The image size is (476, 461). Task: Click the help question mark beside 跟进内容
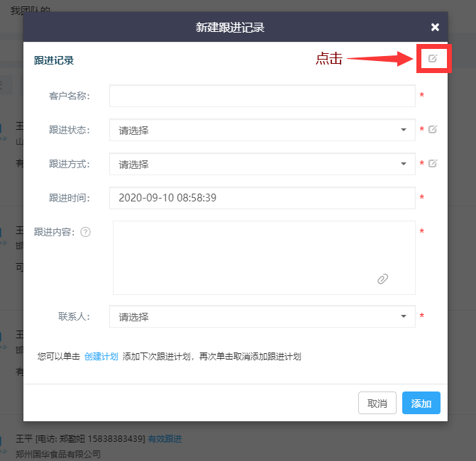(x=85, y=232)
